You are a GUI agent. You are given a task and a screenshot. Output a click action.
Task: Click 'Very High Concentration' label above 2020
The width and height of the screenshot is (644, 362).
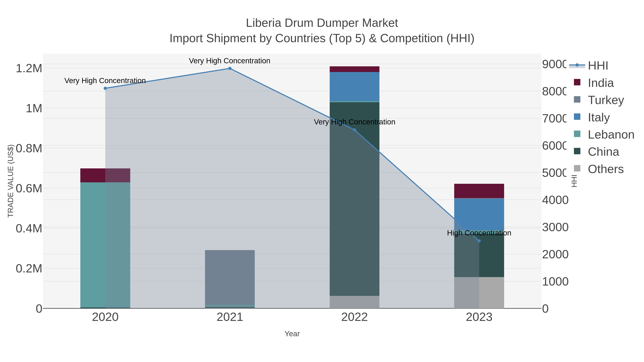tap(105, 80)
